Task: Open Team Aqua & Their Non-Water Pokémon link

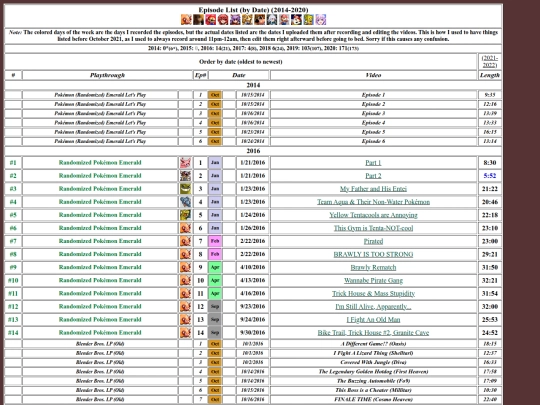Action: pos(373,202)
